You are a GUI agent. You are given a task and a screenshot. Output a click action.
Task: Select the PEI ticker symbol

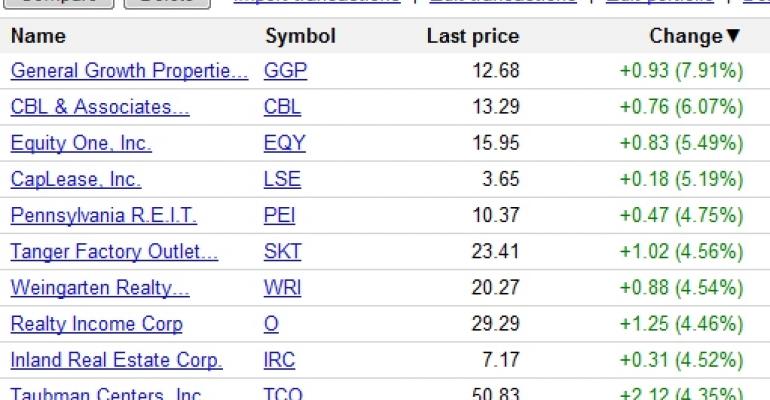click(279, 215)
